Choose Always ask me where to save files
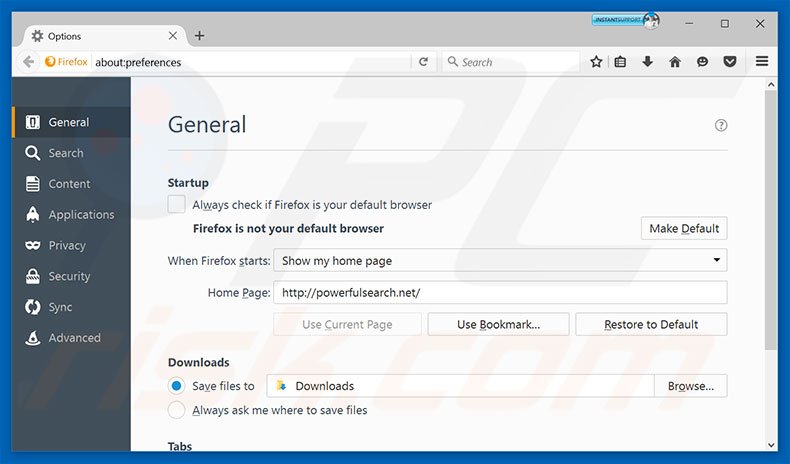The image size is (790, 464). [x=176, y=410]
